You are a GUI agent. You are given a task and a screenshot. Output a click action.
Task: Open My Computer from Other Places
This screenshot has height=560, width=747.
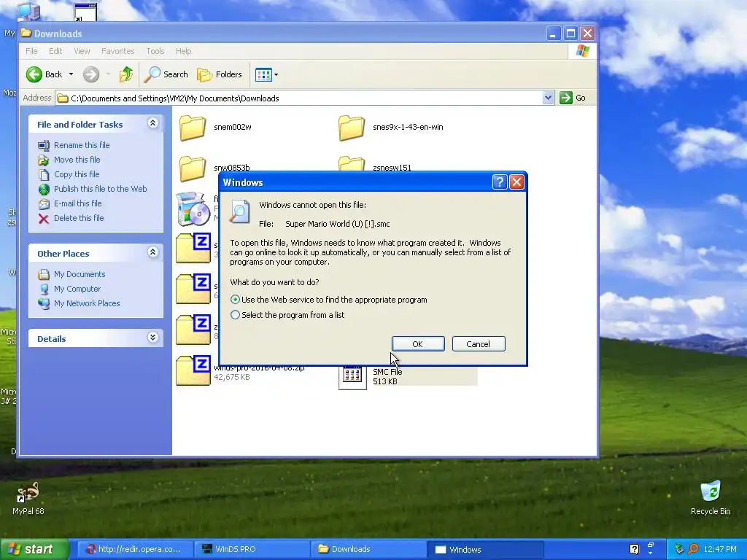(x=77, y=289)
